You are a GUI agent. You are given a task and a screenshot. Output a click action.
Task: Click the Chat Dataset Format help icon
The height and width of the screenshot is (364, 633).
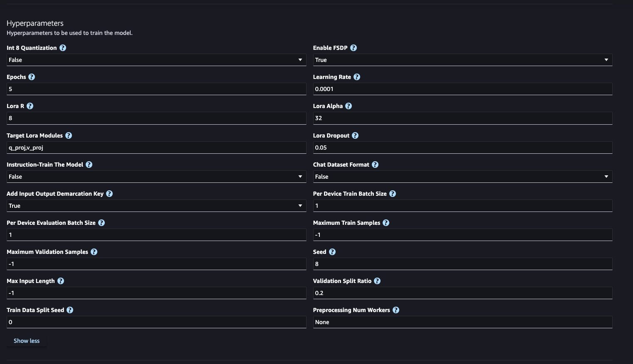pos(375,165)
